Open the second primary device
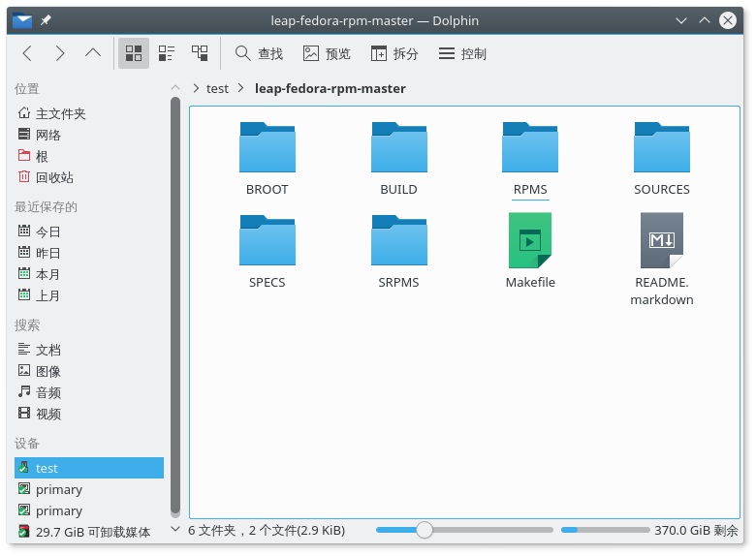Screen dimensions: 756x556 point(89,510)
